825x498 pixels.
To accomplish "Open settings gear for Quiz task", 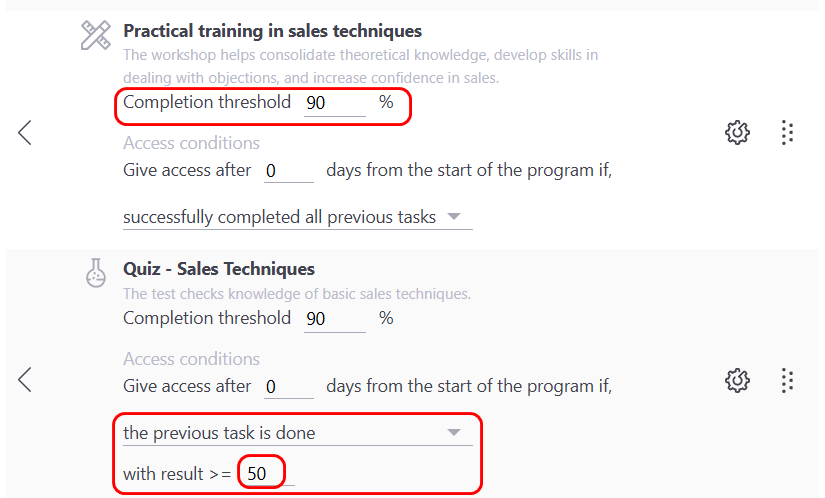I will pos(737,380).
